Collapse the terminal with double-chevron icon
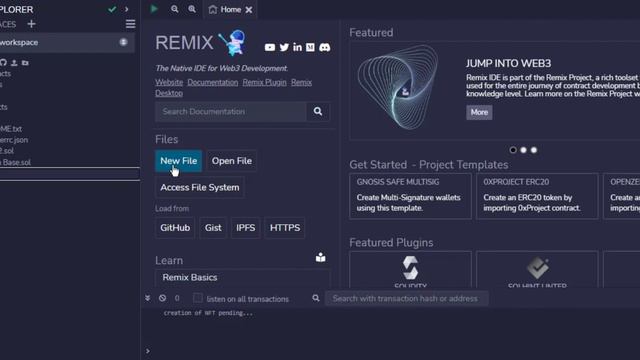The width and height of the screenshot is (640, 360). (x=148, y=298)
